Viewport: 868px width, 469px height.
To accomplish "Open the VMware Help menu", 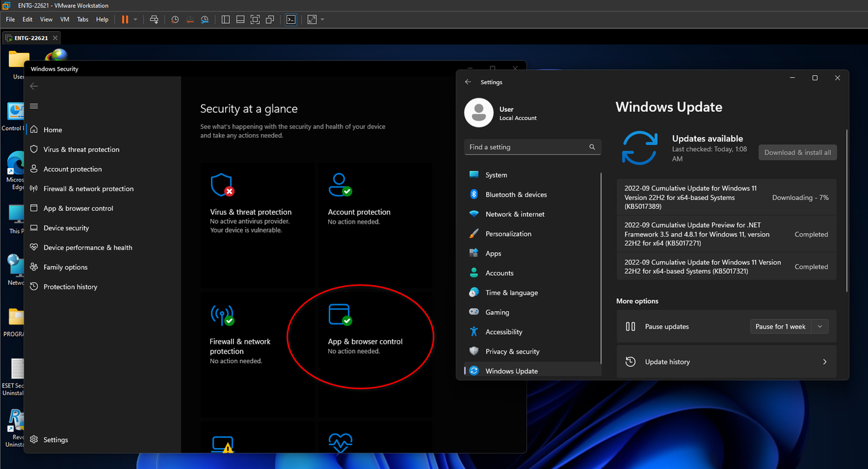I will coord(102,20).
